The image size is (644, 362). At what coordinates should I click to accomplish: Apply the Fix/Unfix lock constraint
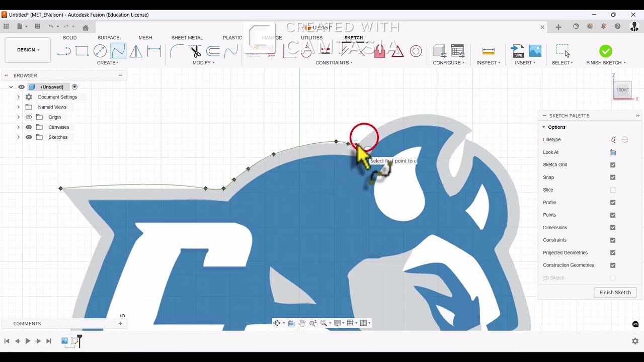[x=380, y=51]
